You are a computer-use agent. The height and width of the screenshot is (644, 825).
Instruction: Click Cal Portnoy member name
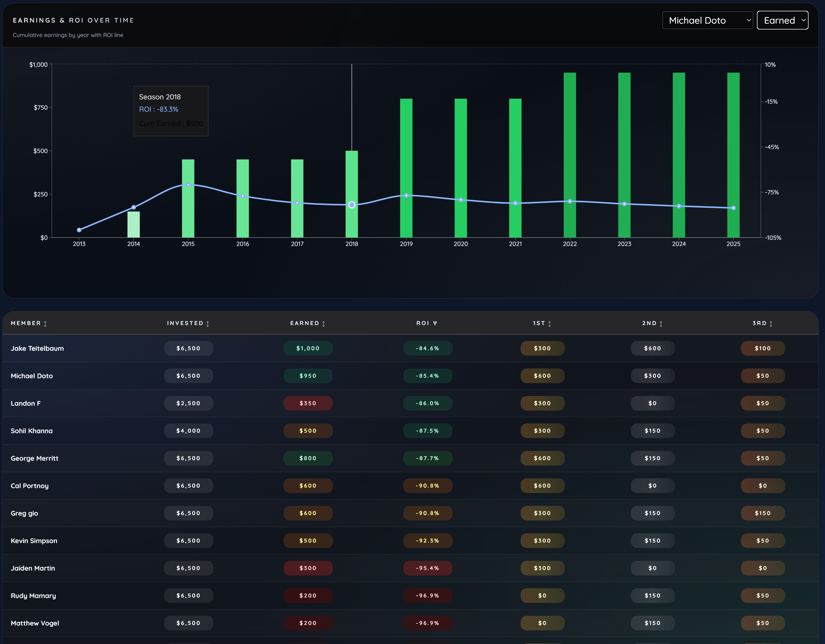(30, 486)
